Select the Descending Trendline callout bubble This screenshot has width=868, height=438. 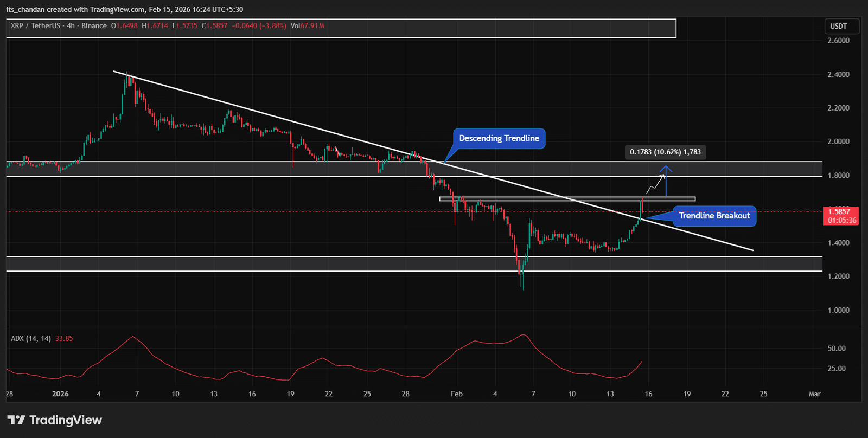(x=499, y=138)
